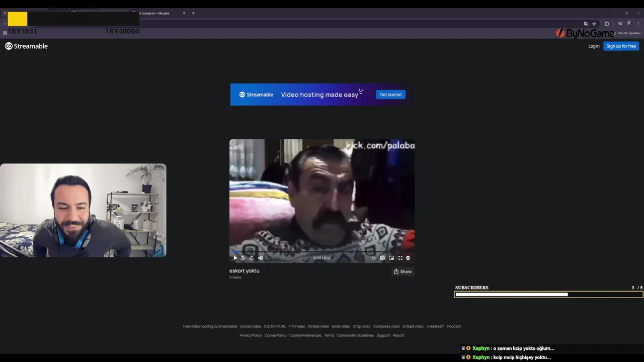Enter fullscreen video mode
This screenshot has width=644, height=362.
click(400, 258)
